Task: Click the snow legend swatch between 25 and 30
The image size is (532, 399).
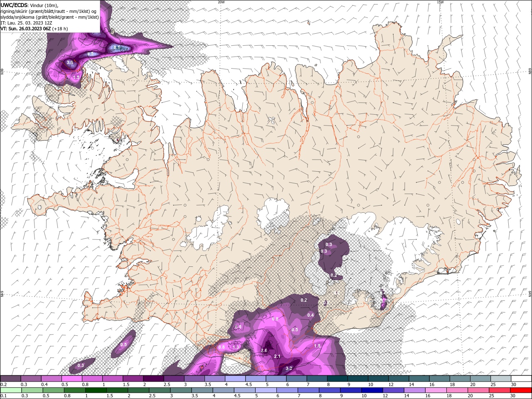Action: (501, 379)
